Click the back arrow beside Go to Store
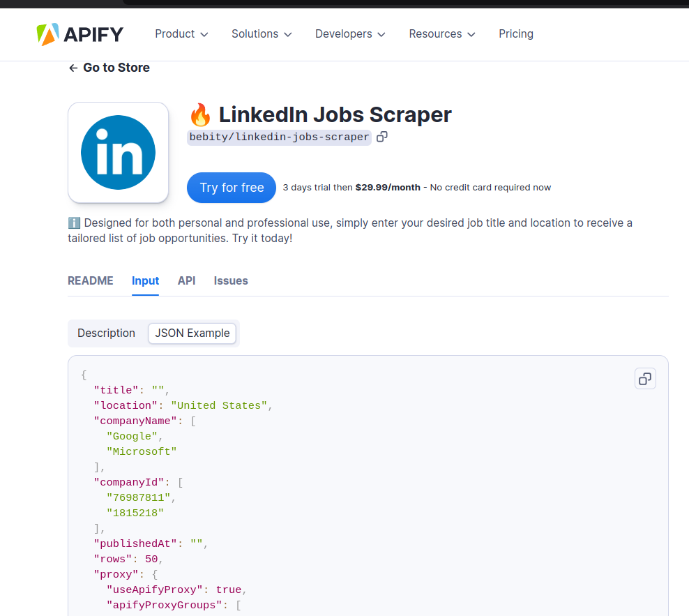The height and width of the screenshot is (616, 689). pos(73,68)
